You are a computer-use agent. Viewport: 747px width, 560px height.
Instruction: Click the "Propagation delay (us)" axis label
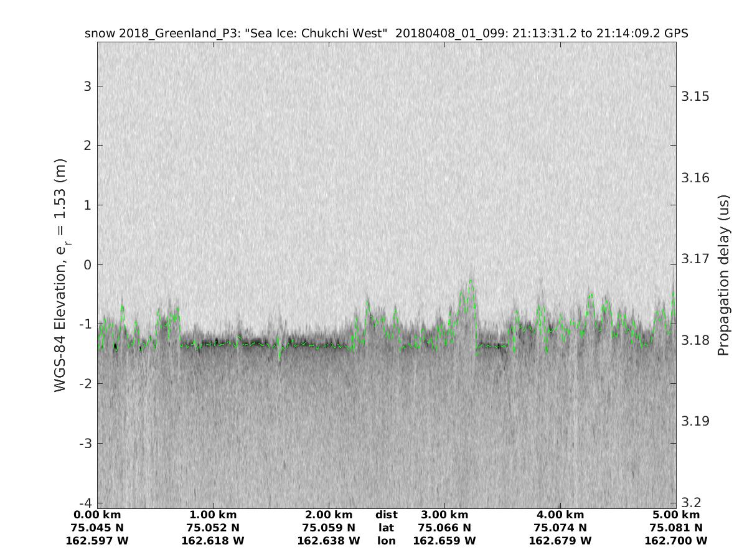pyautogui.click(x=723, y=275)
